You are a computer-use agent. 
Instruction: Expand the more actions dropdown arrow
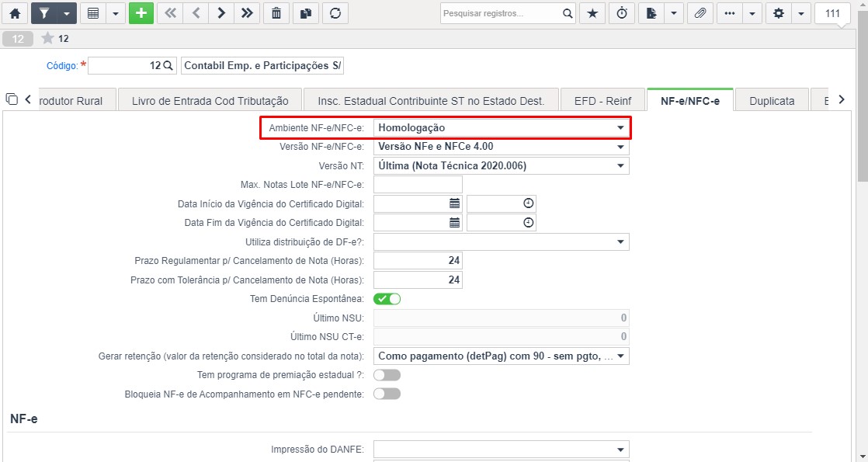[x=752, y=13]
